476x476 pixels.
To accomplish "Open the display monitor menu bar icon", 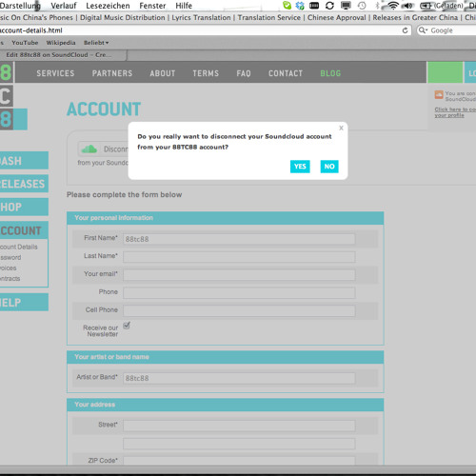I will click(346, 6).
